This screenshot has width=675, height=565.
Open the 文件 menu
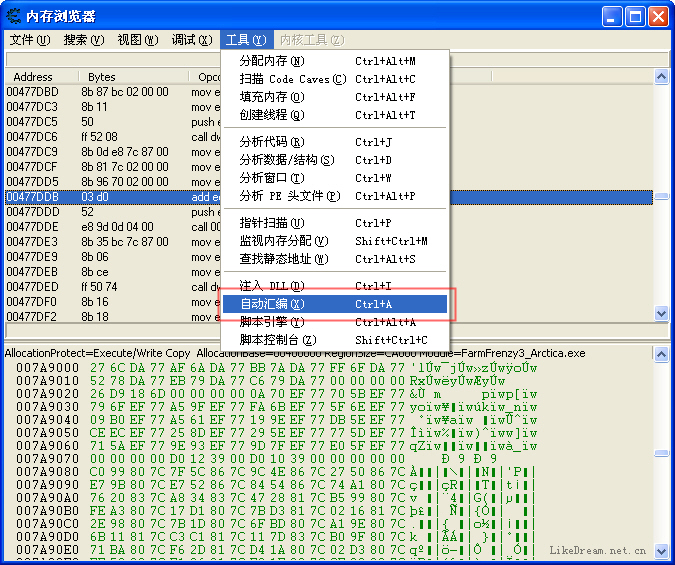[30, 40]
